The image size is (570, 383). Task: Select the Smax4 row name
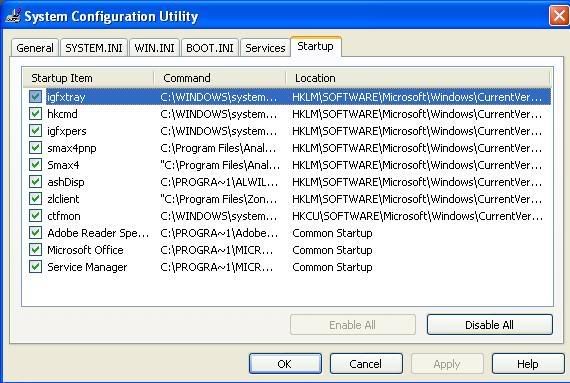63,165
